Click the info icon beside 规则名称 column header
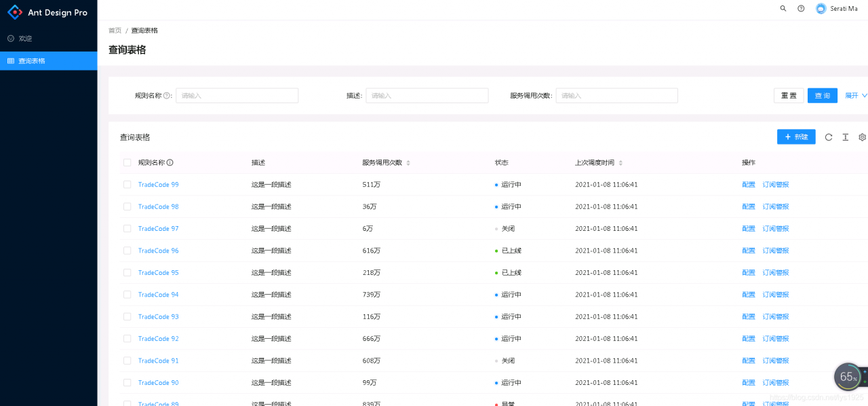This screenshot has height=406, width=868. [x=170, y=162]
